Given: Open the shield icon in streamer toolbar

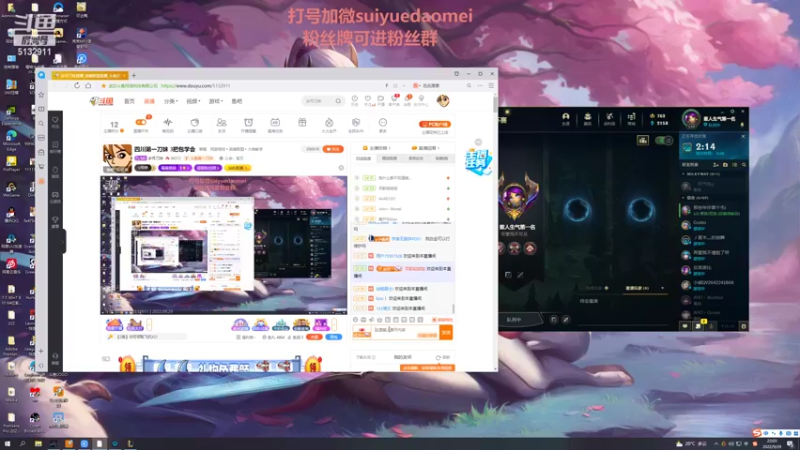Looking at the screenshot, I should click(356, 122).
